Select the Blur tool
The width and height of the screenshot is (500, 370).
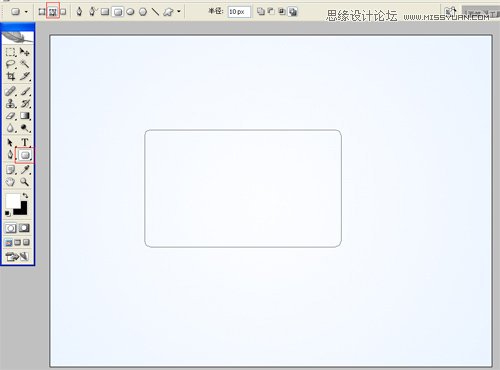11,128
